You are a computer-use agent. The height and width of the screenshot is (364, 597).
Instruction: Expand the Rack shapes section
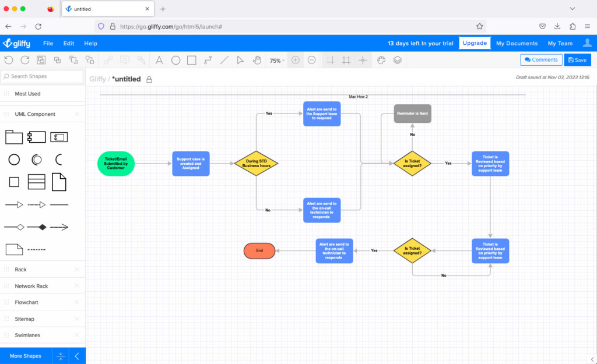pyautogui.click(x=43, y=269)
